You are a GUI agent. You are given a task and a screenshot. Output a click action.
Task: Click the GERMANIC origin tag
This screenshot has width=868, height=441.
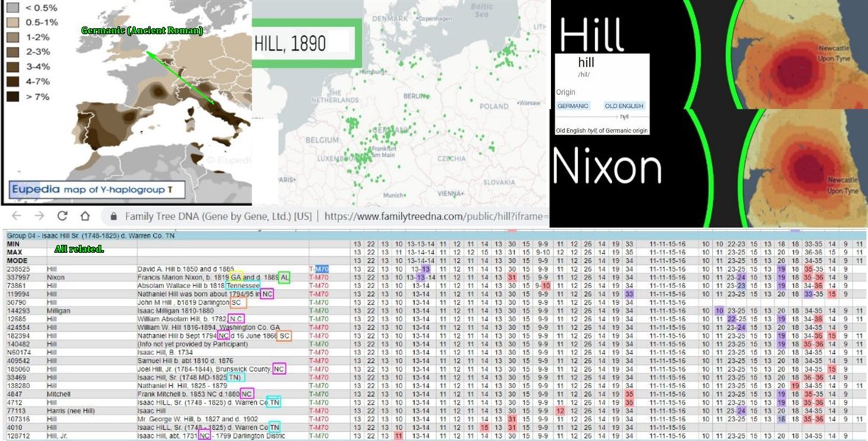tap(572, 106)
